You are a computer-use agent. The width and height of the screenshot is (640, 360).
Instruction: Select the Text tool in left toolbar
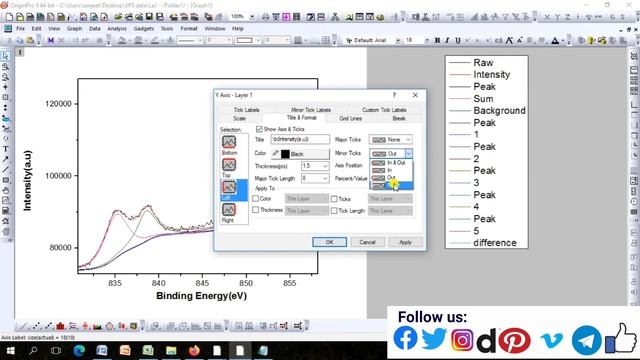coord(5,149)
